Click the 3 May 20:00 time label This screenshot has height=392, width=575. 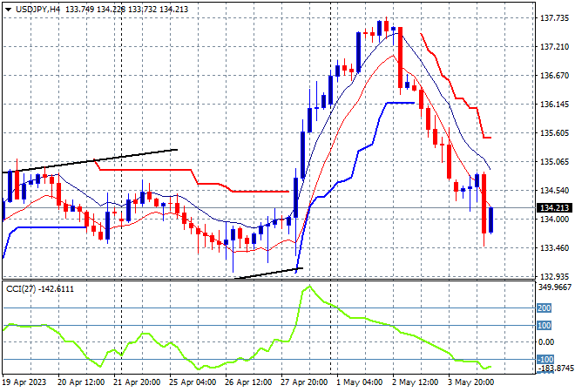(x=471, y=382)
